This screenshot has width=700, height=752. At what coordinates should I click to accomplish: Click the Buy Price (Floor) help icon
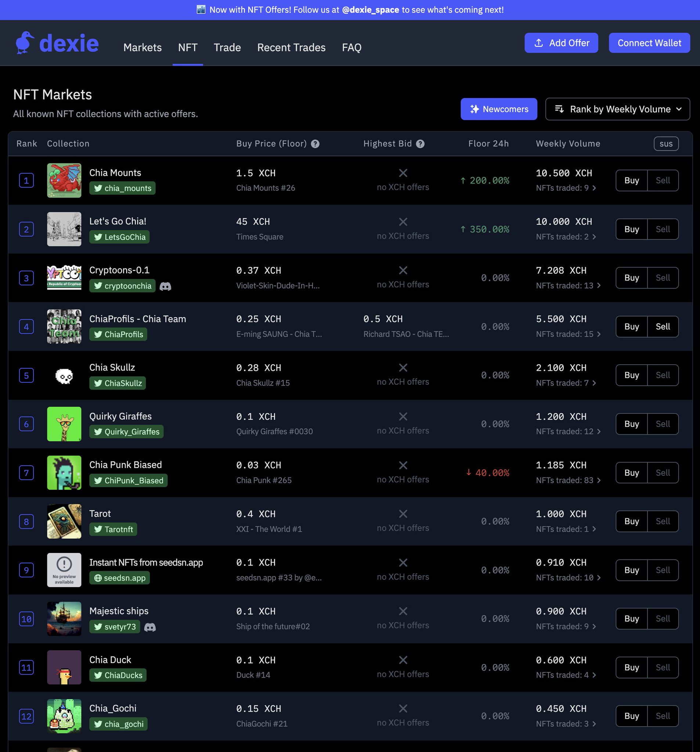(x=315, y=144)
